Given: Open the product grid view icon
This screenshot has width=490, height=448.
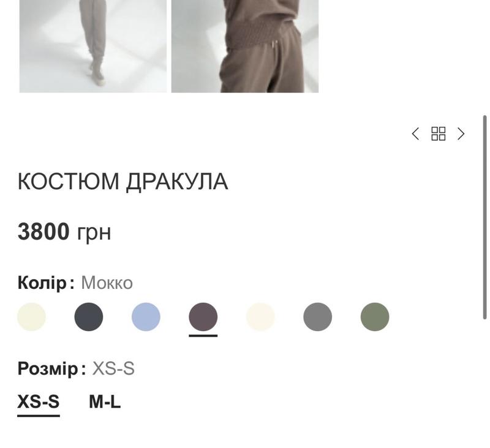Looking at the screenshot, I should [438, 134].
